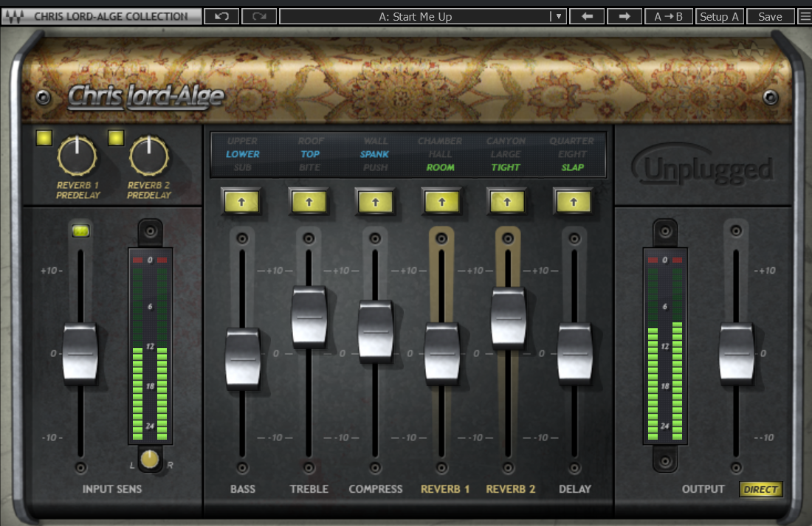Viewport: 812px width, 526px height.
Task: Select the CANYON reverb 2 type
Action: pos(506,141)
